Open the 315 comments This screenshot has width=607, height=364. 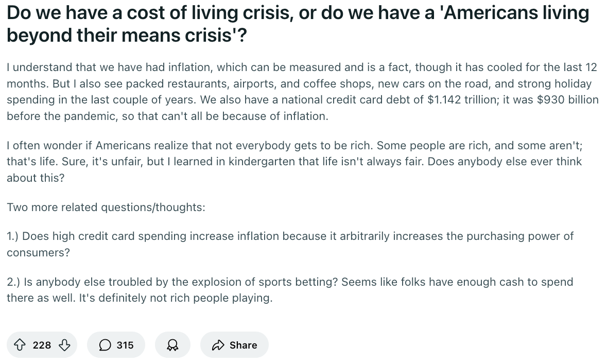tap(125, 345)
